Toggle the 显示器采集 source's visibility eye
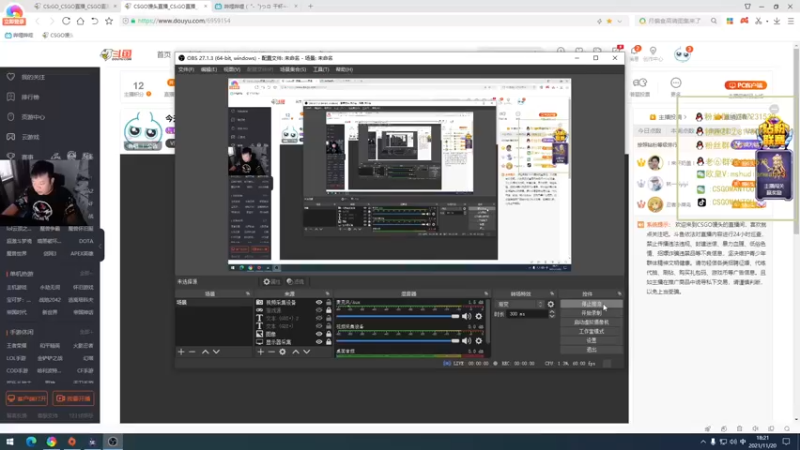The width and height of the screenshot is (800, 450). point(319,342)
